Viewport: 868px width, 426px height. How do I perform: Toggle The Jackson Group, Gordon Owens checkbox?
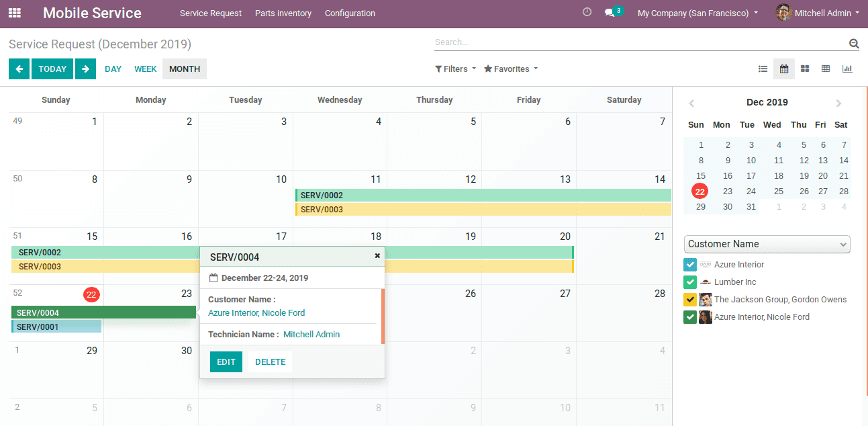tap(690, 300)
